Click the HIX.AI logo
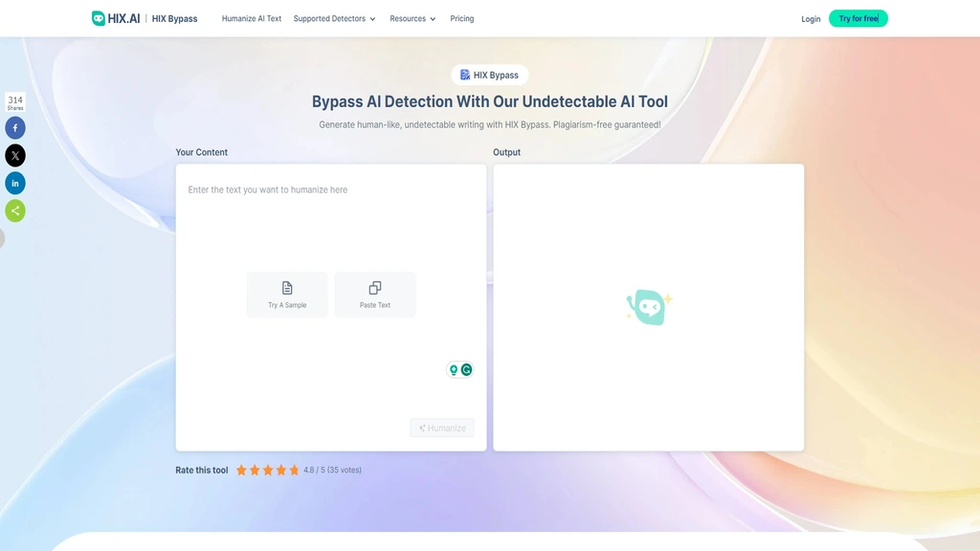Screen dimensions: 980x551 pyautogui.click(x=116, y=18)
